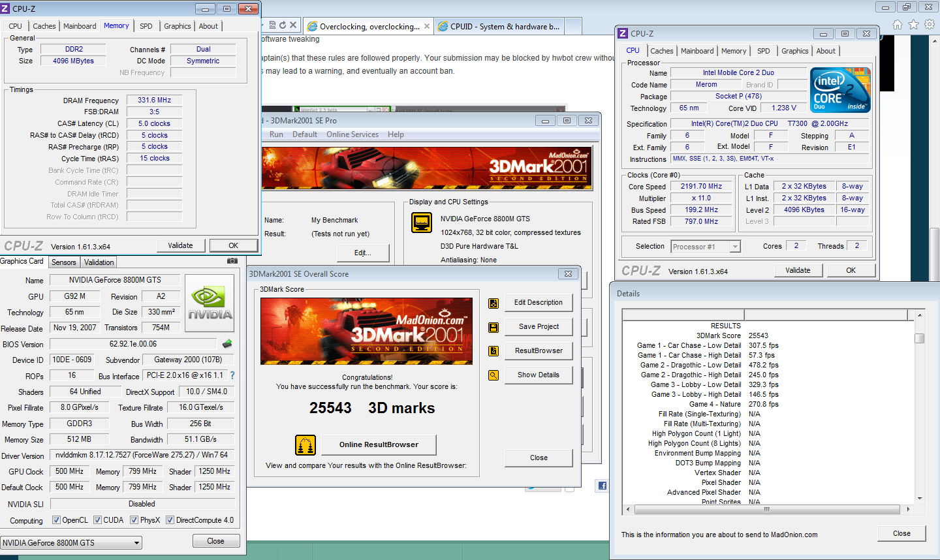Click OK in left CPU-Z window
The width and height of the screenshot is (940, 560).
pyautogui.click(x=234, y=245)
